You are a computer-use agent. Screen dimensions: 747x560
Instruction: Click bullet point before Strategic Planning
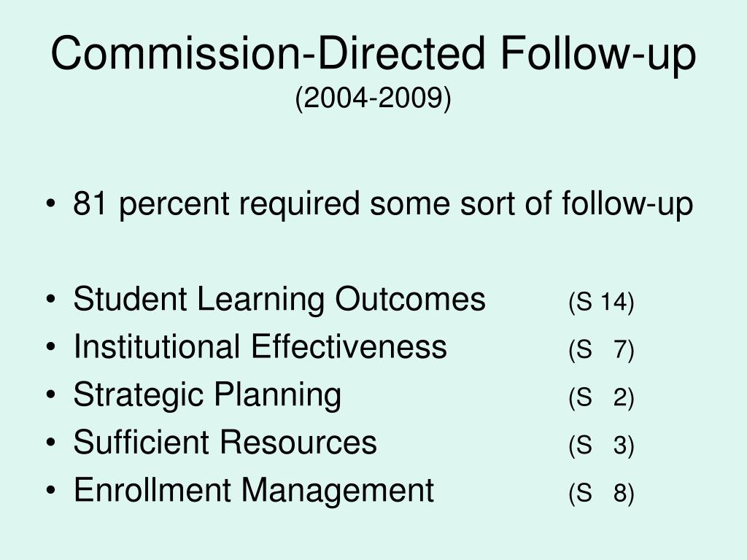51,394
